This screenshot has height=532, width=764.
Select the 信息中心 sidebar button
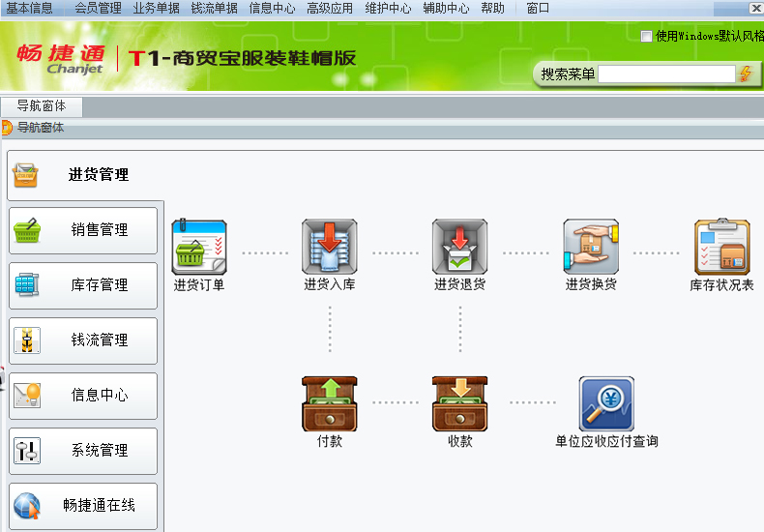pos(83,395)
